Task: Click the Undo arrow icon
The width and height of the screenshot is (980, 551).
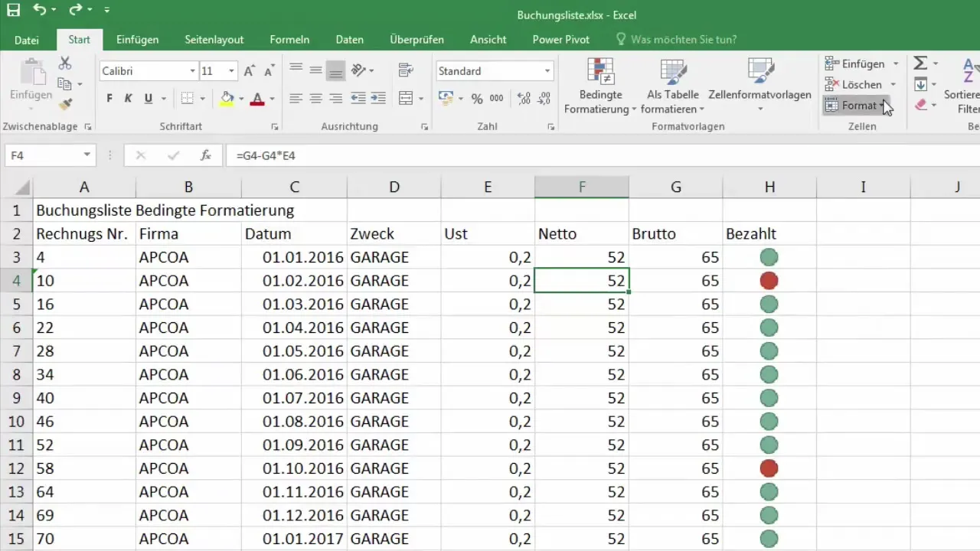Action: pyautogui.click(x=40, y=11)
